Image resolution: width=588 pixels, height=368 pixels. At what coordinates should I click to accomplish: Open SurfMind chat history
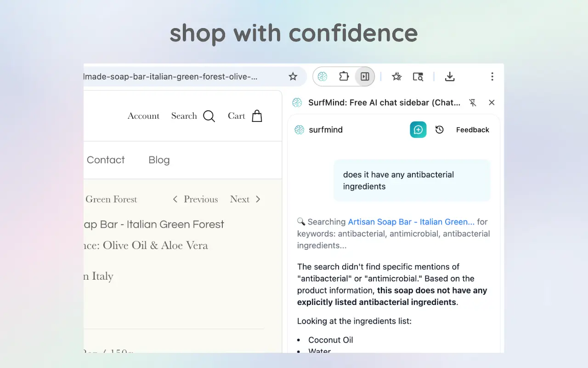tap(440, 130)
